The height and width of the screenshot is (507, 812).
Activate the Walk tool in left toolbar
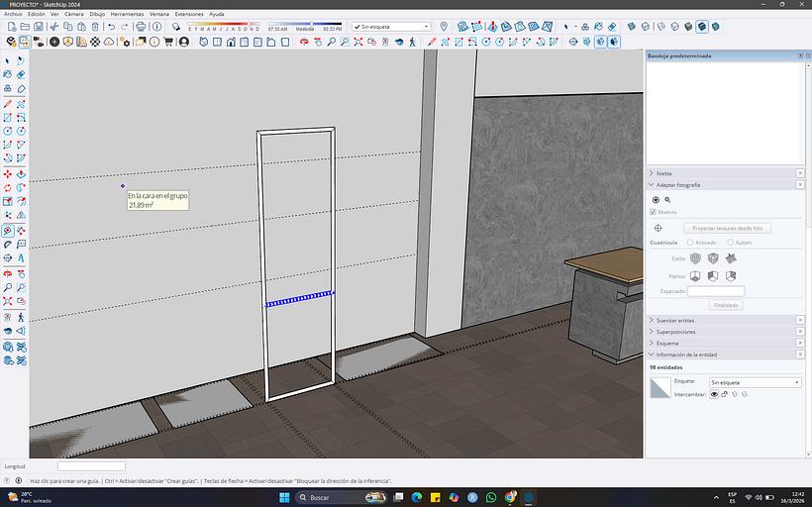tap(21, 317)
